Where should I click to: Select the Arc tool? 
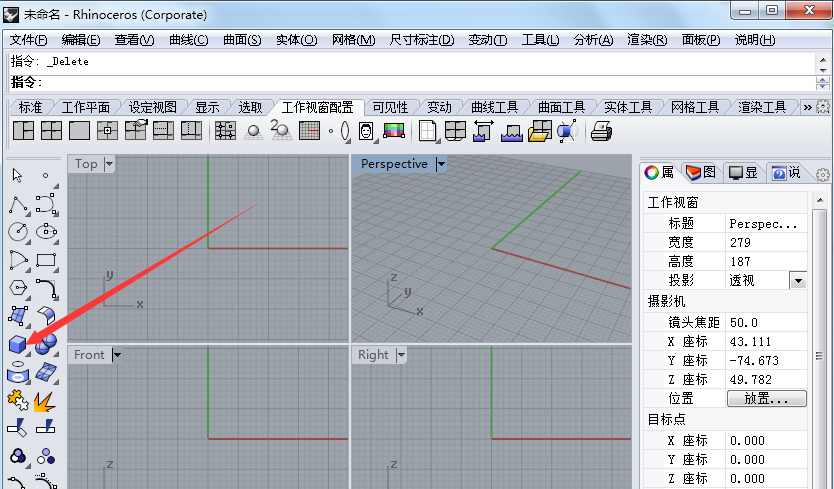click(18, 260)
